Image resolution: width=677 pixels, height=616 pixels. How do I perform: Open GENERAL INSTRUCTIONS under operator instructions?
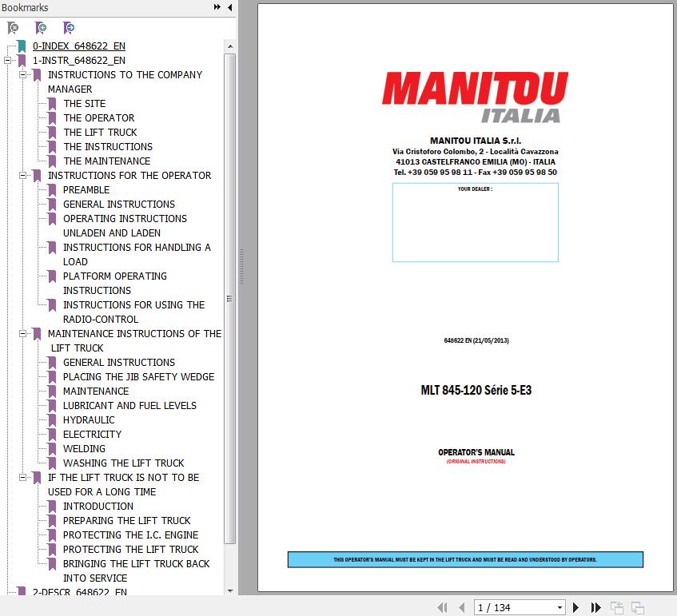pos(119,205)
